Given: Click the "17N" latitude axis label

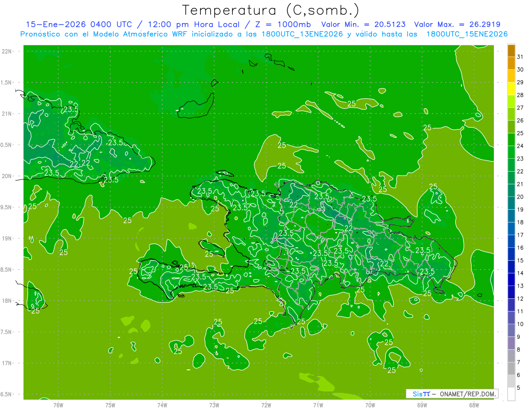Looking at the screenshot, I should click(x=6, y=363).
